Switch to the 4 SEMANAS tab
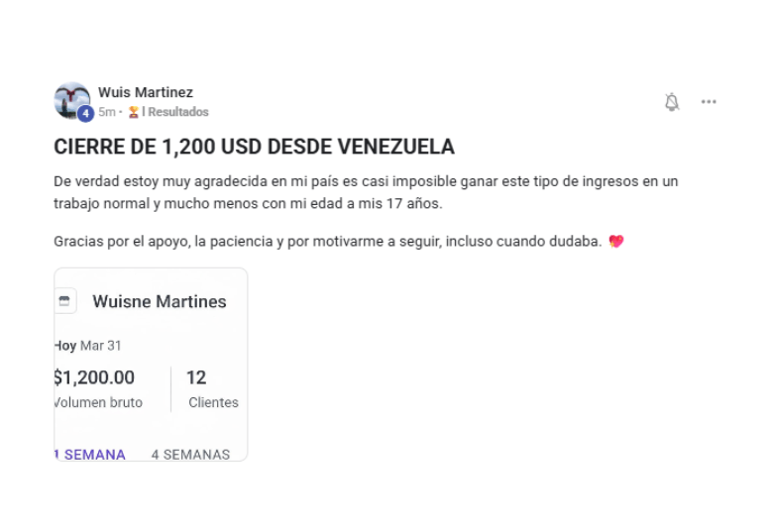The width and height of the screenshot is (770, 532). 190,455
